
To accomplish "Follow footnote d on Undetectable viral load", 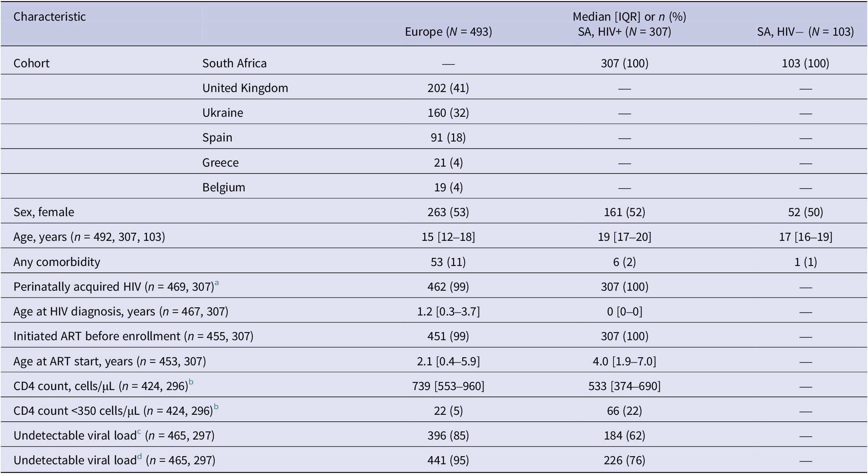I will (139, 457).
